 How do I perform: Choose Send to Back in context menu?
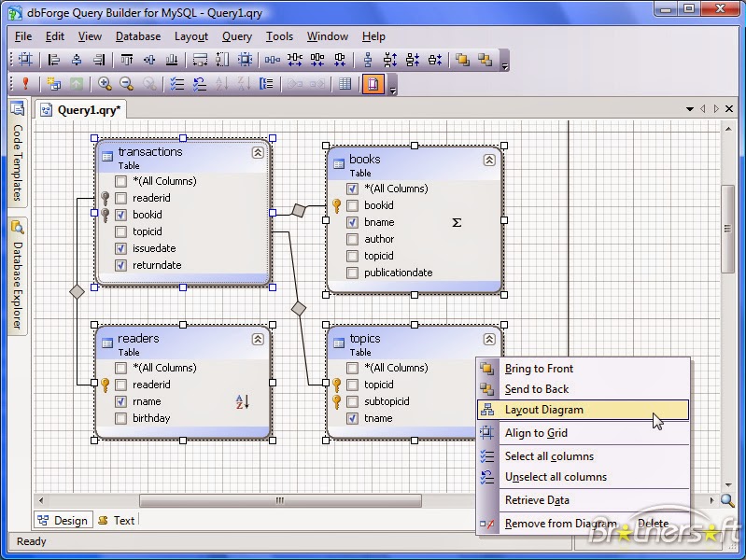[x=583, y=389]
